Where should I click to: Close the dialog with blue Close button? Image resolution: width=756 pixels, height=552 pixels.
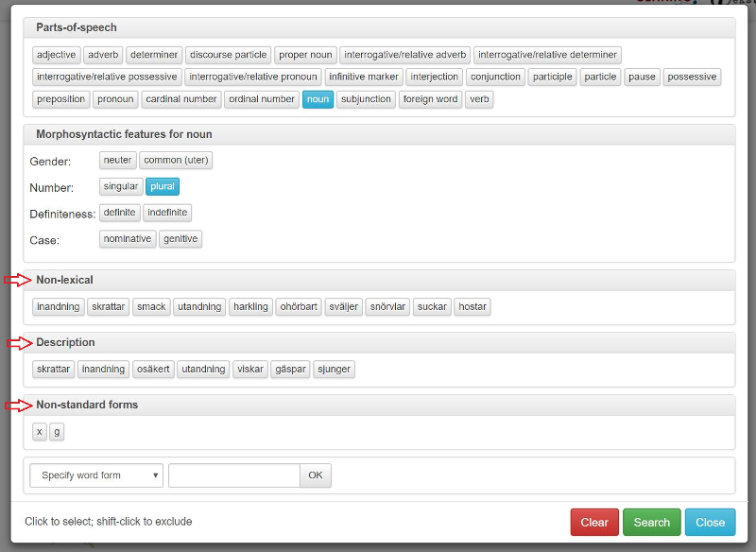pos(710,522)
